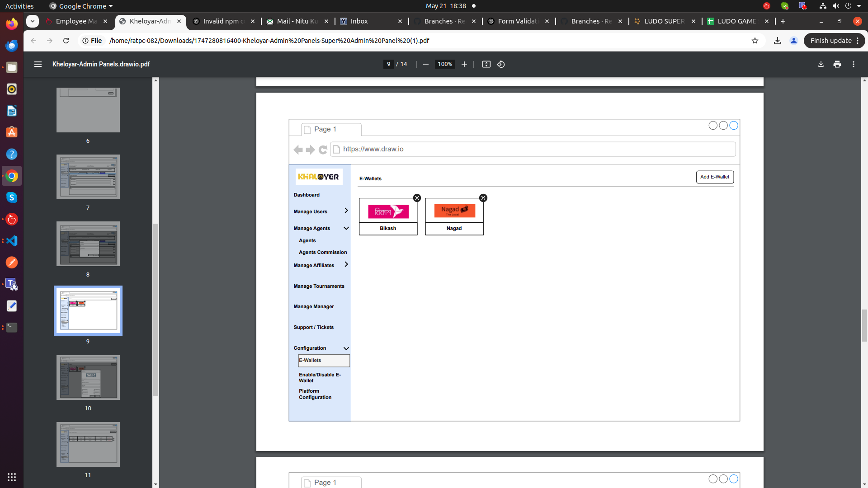Open Google Chrome app menu in top bar

point(81,6)
